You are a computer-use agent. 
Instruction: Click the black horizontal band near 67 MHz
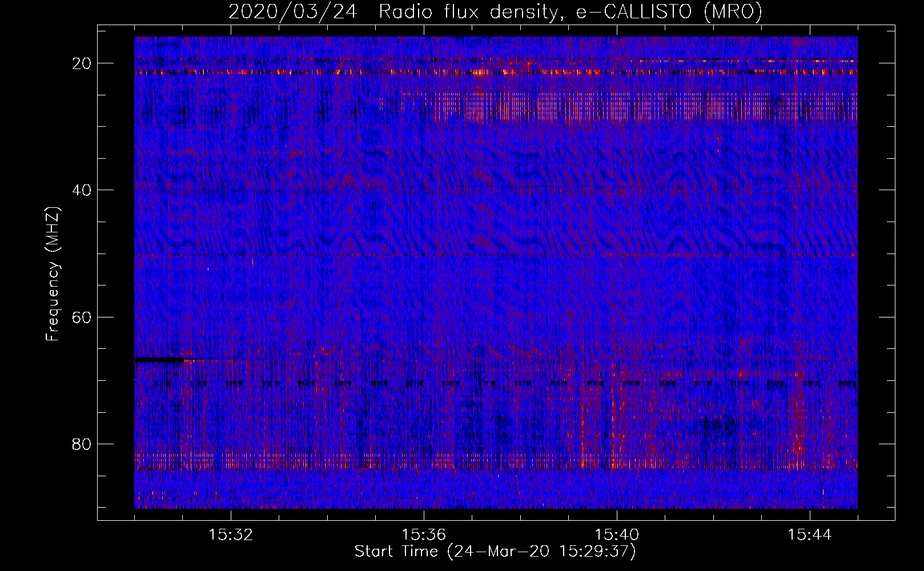(x=160, y=360)
